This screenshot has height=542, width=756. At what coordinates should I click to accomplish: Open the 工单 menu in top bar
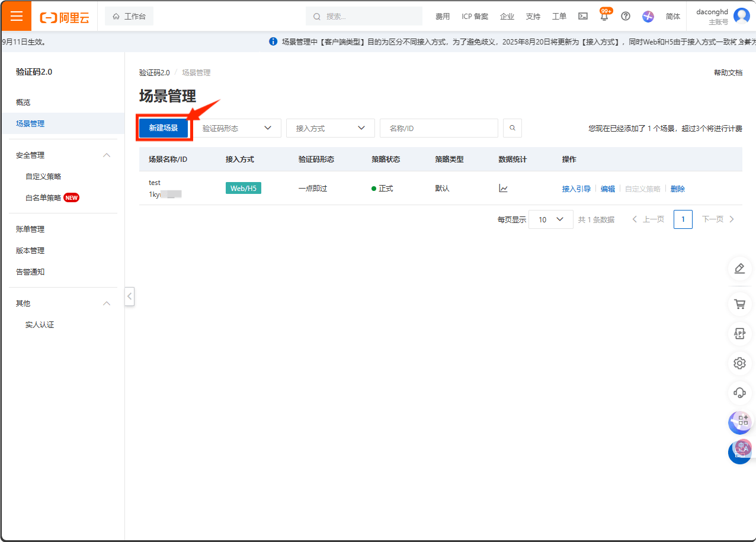(559, 16)
